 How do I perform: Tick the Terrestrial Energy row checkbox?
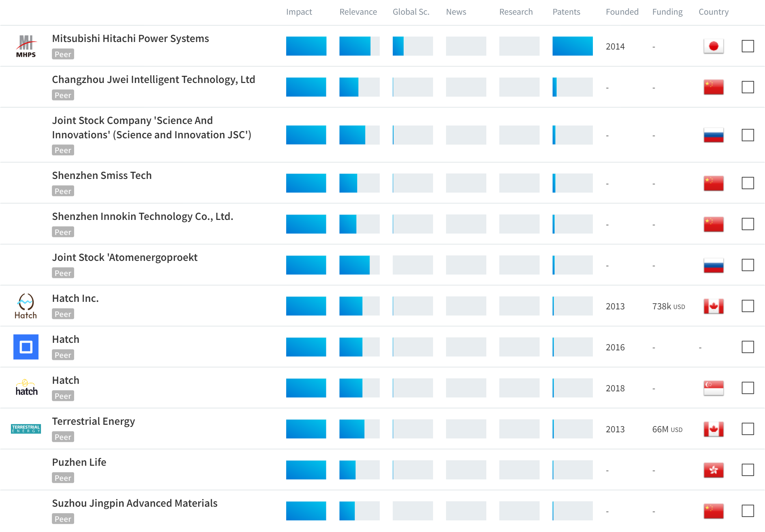[748, 429]
